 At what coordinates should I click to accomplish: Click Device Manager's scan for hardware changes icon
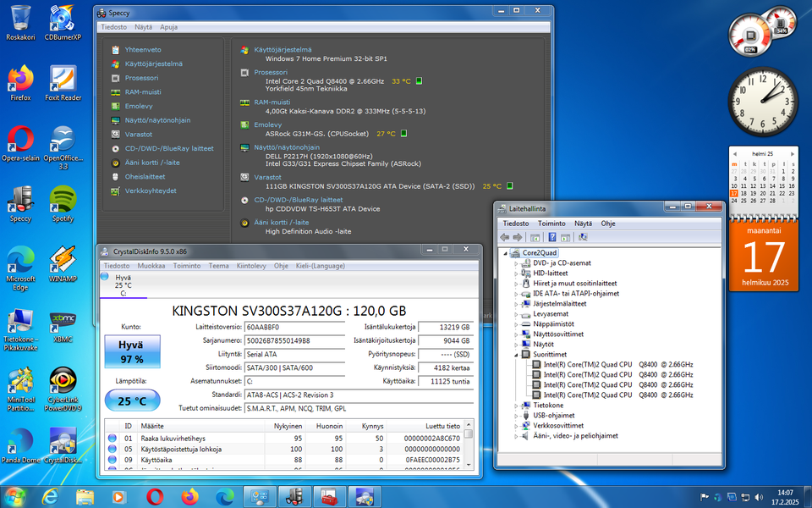click(583, 237)
